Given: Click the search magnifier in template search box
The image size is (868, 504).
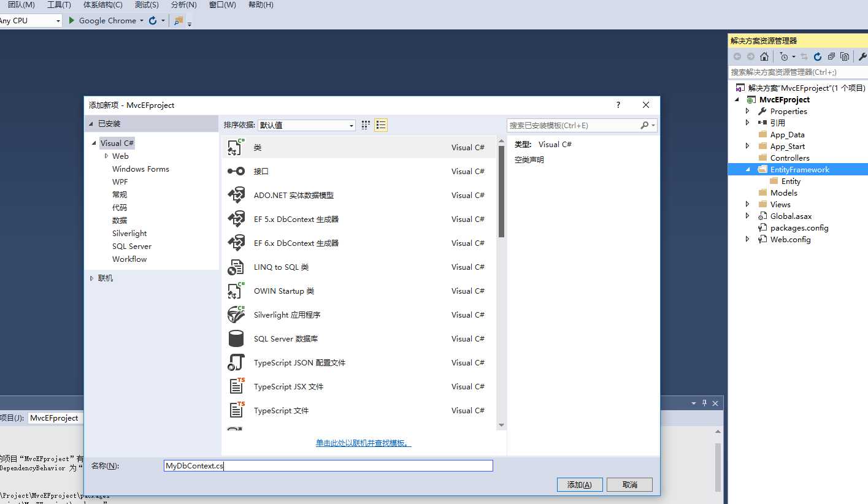Looking at the screenshot, I should [x=645, y=125].
